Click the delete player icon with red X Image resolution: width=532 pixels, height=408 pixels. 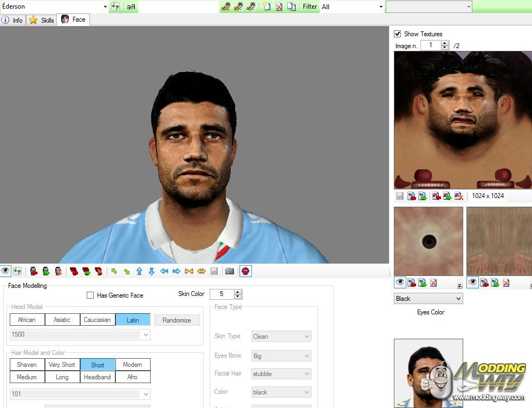pyautogui.click(x=279, y=7)
